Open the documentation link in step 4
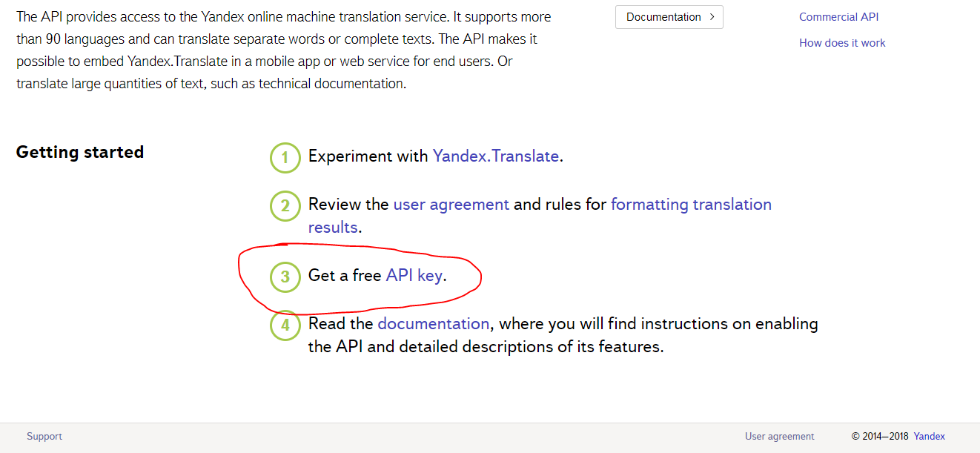The width and height of the screenshot is (980, 453). click(433, 324)
